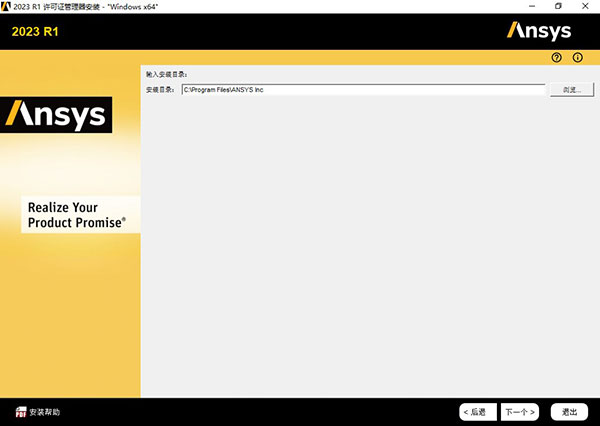Click the 安装目录 field label
Viewport: 600px width, 426px height.
160,90
